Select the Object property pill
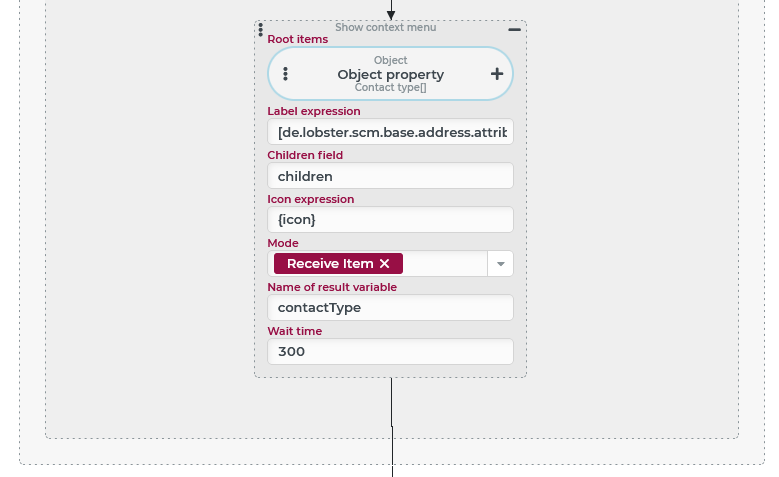Screen dimensions: 779x477 [x=390, y=74]
